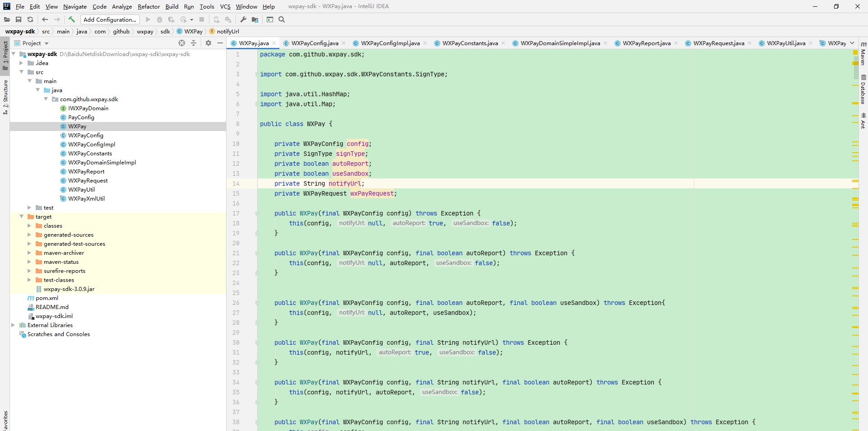The height and width of the screenshot is (431, 868).
Task: Expand the classes folder
Action: coord(29,225)
